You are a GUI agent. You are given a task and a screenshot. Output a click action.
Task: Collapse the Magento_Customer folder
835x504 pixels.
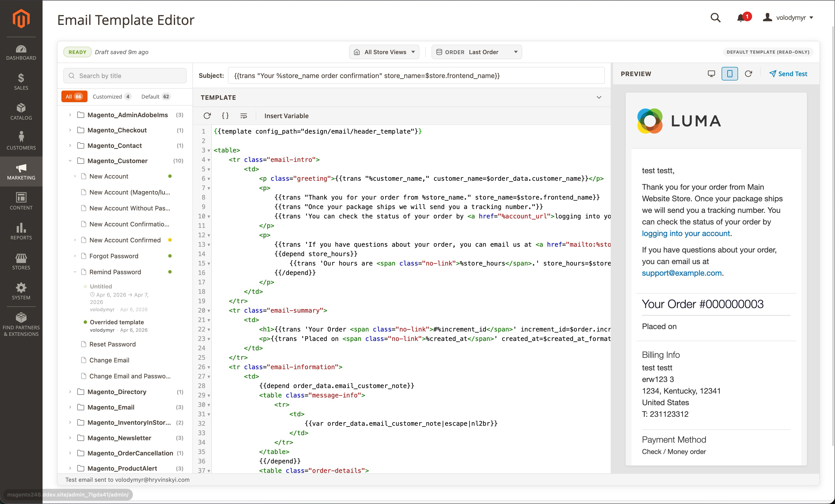[70, 160]
